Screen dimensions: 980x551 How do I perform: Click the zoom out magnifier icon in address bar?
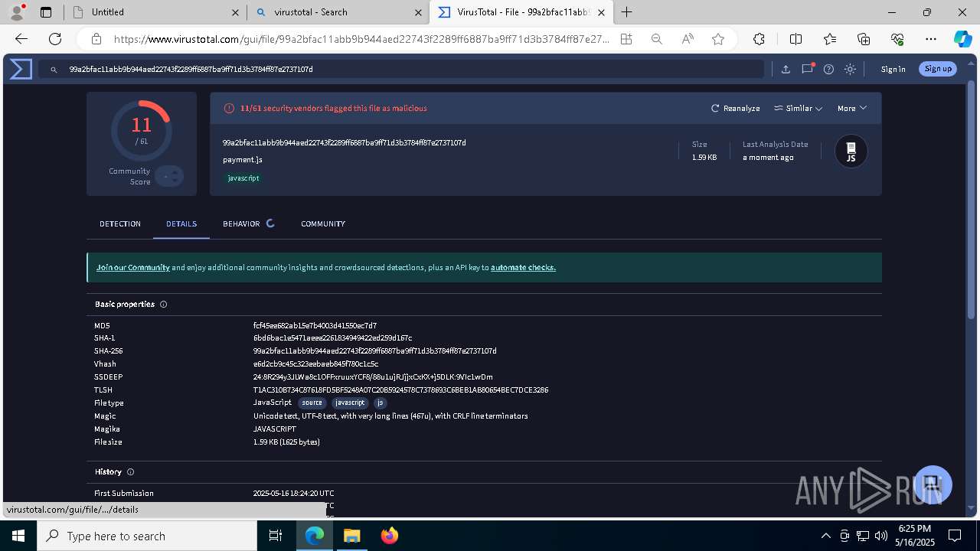tap(656, 39)
